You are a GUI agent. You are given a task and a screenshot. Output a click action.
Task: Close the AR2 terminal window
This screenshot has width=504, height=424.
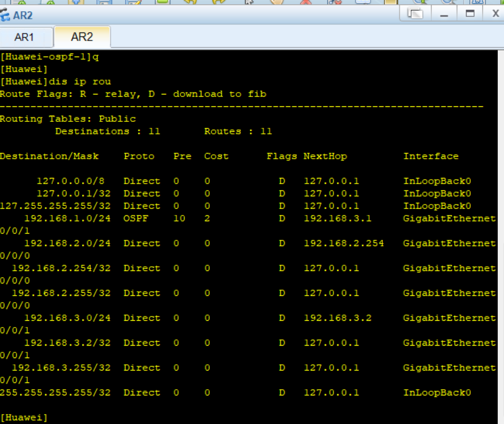click(495, 14)
